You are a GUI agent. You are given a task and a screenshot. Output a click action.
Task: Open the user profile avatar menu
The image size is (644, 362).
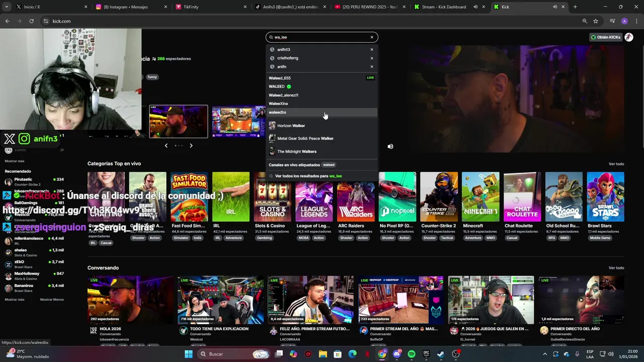(x=629, y=37)
